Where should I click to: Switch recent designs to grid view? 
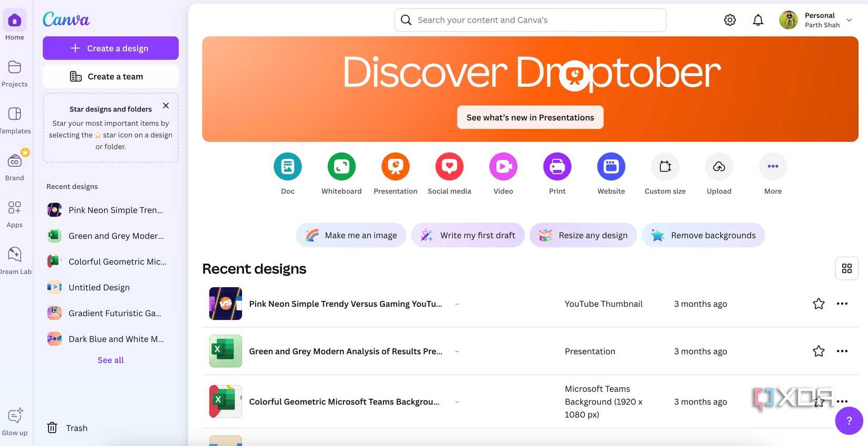[x=847, y=269]
